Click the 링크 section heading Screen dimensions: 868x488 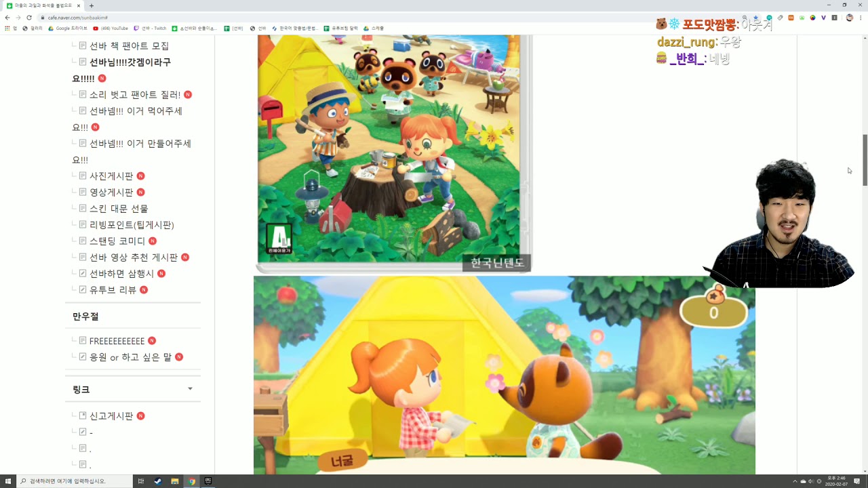81,390
